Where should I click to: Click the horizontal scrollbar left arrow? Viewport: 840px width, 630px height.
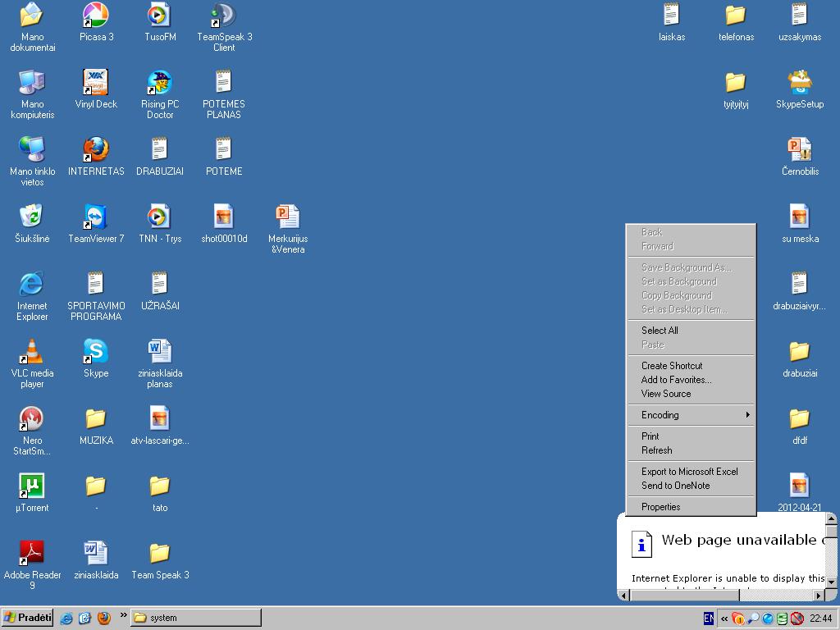point(623,596)
